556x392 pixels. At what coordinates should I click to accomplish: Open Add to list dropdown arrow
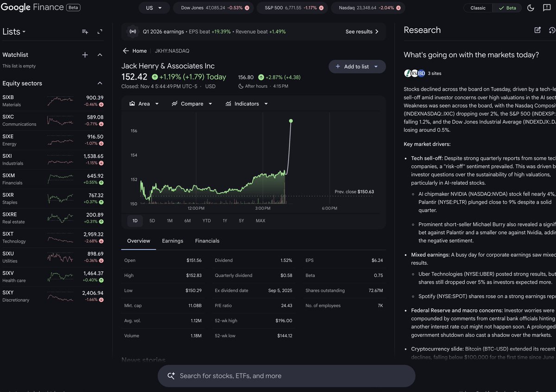pyautogui.click(x=376, y=67)
